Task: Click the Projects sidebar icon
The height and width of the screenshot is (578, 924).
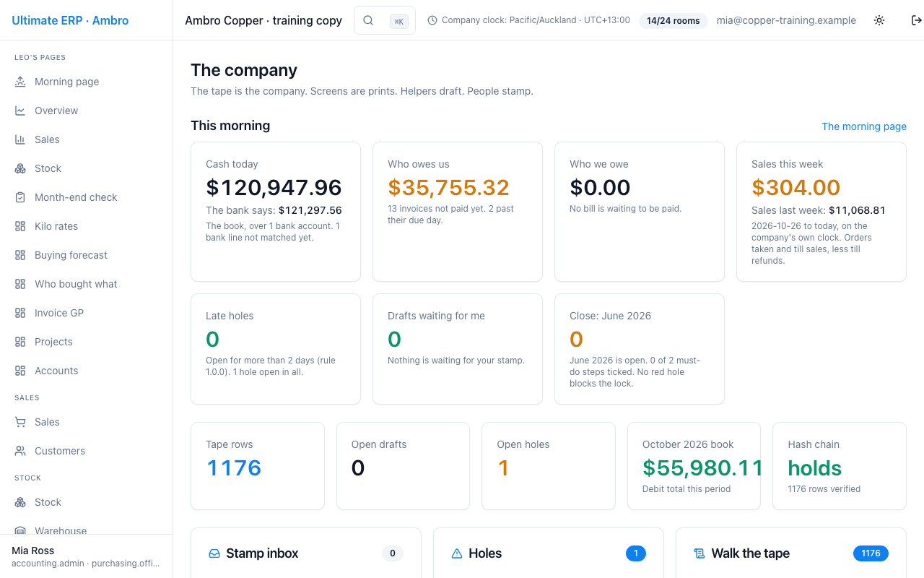Action: (x=20, y=342)
